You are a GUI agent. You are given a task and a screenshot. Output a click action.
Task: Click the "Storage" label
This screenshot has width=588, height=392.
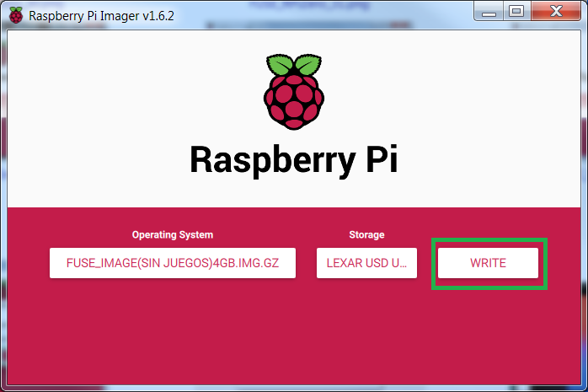(366, 235)
